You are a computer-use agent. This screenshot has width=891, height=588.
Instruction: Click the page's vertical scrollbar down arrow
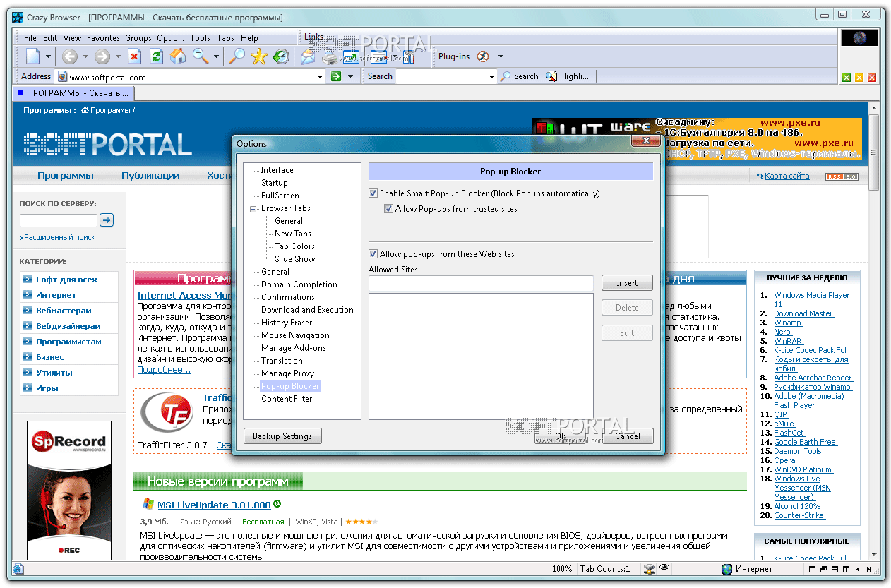click(873, 554)
